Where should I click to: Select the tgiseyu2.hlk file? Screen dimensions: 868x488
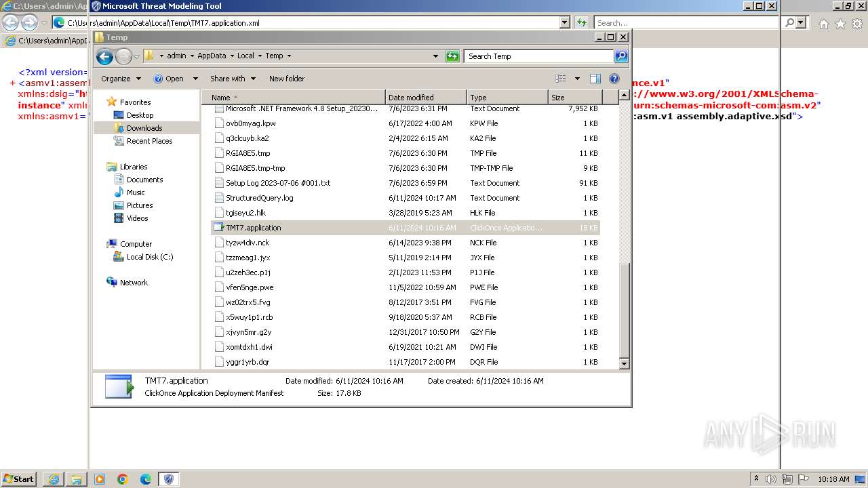pyautogui.click(x=406, y=213)
